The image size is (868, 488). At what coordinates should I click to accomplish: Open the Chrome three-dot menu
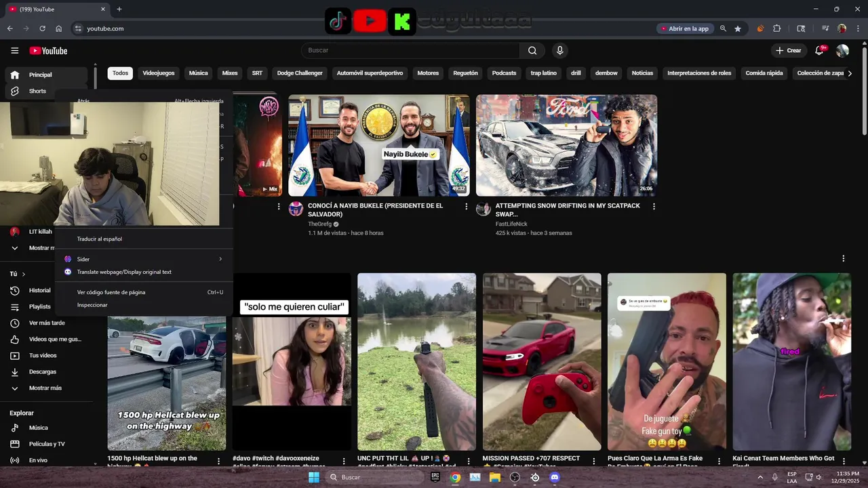(859, 28)
